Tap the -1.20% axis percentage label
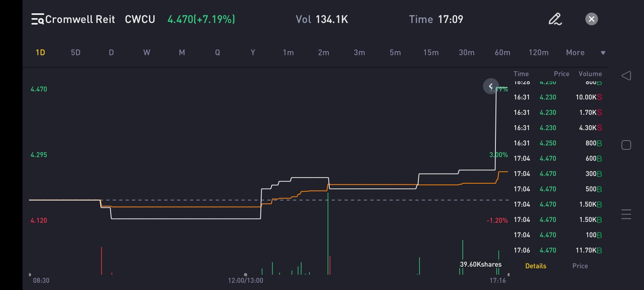The width and height of the screenshot is (644, 290). (497, 220)
